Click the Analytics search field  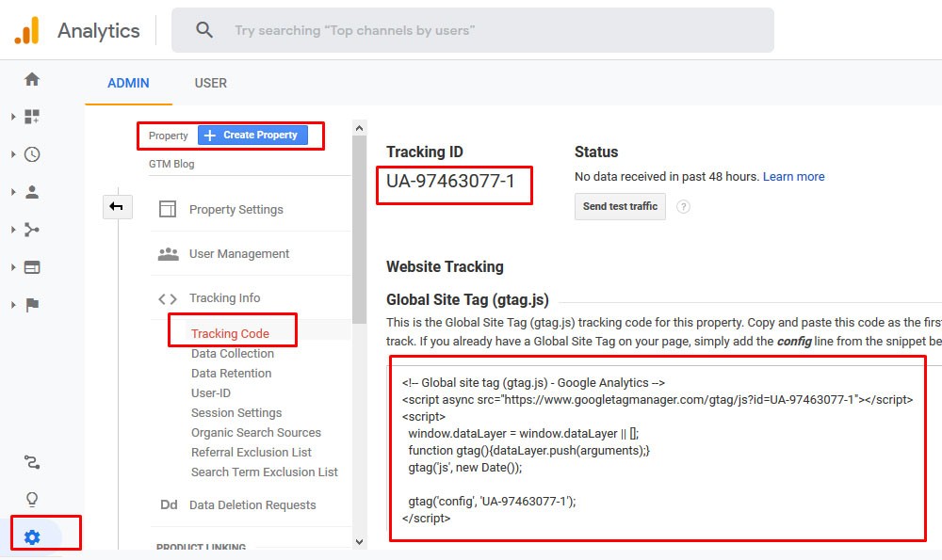tap(471, 30)
